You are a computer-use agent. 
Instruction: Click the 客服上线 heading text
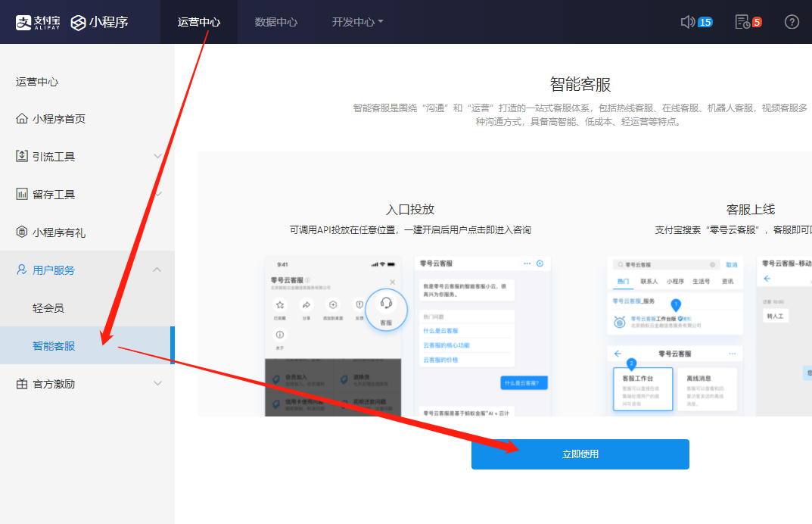pyautogui.click(x=751, y=210)
